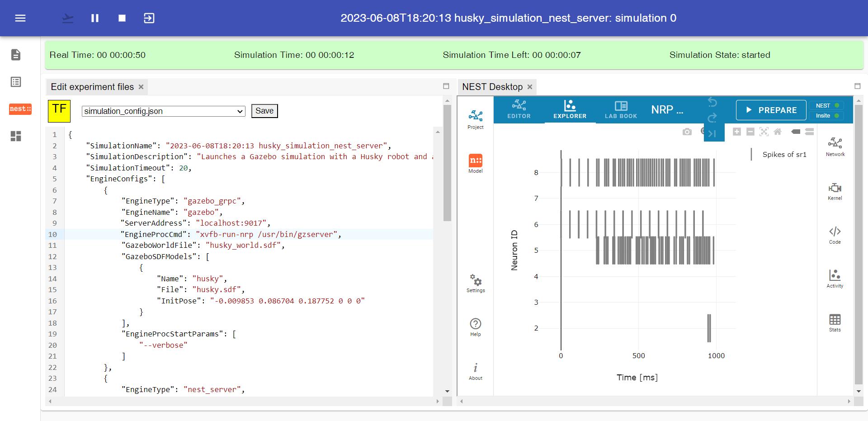
Task: Open Project in NEST Desktop sidebar
Action: point(476,120)
